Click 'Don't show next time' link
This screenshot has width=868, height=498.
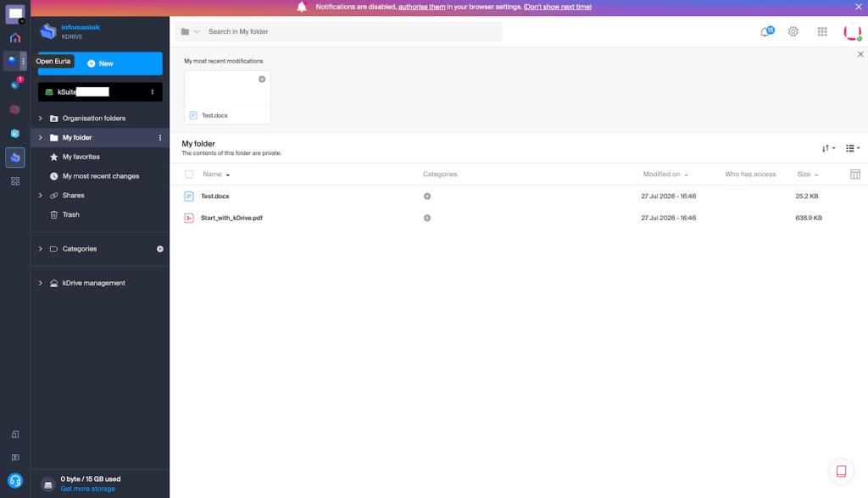tap(558, 7)
